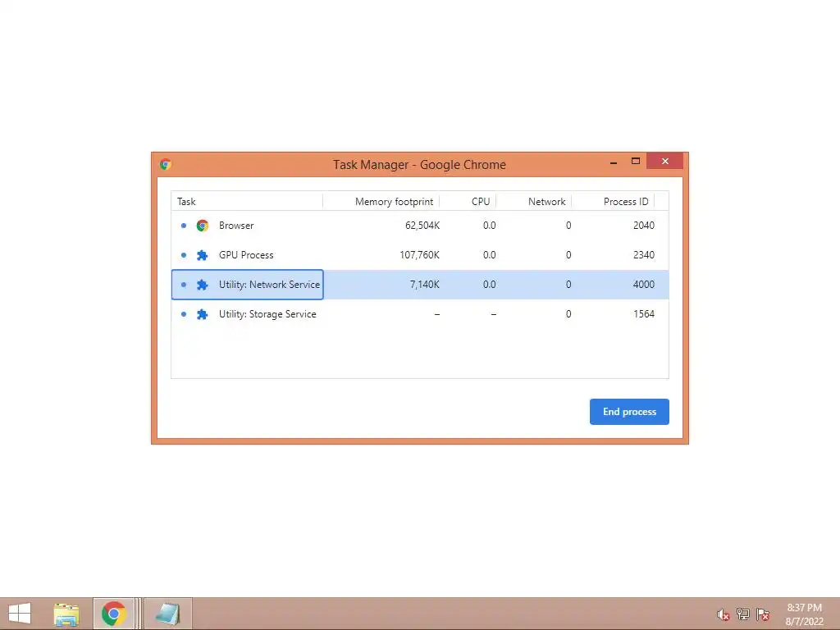The width and height of the screenshot is (840, 630).
Task: Click the 107,760K memory value
Action: [419, 255]
